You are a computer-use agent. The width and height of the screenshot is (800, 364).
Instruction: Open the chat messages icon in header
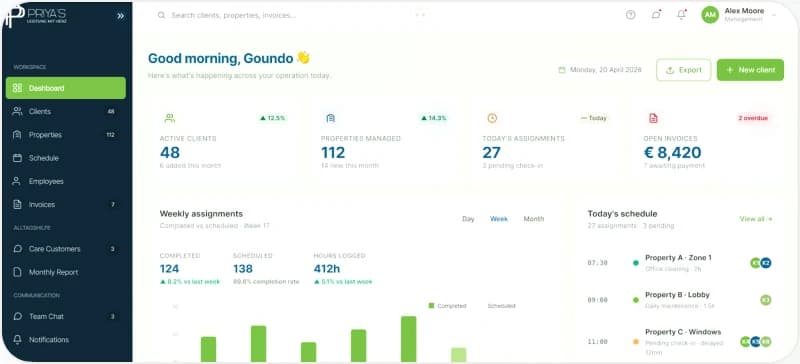point(656,15)
